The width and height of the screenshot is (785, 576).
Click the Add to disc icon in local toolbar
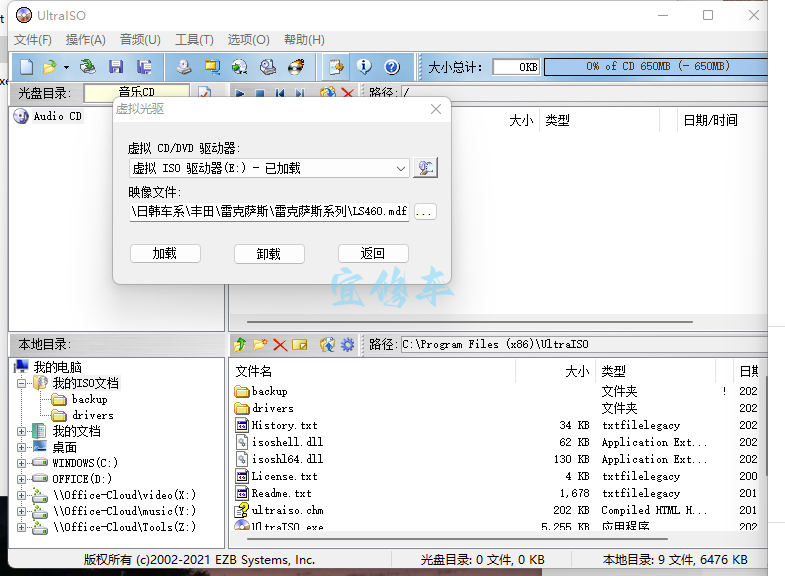[327, 344]
